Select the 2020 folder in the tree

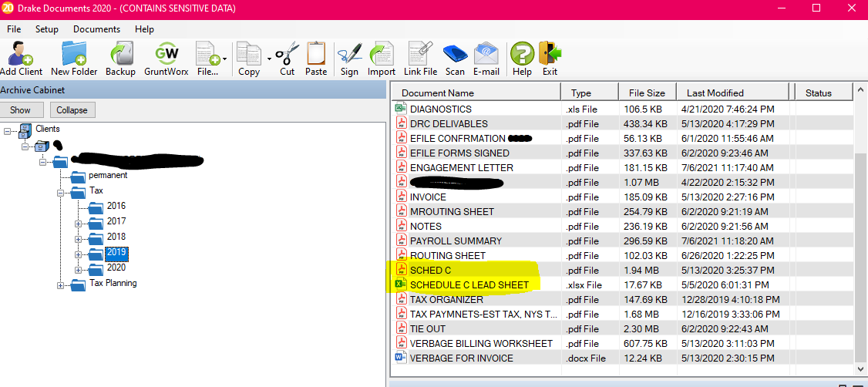click(x=116, y=268)
